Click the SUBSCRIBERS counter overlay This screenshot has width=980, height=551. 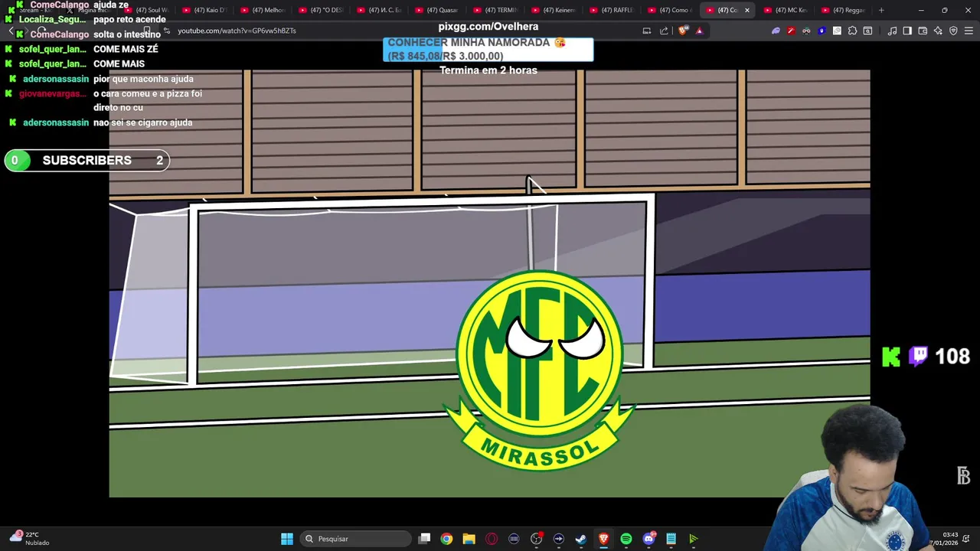87,160
